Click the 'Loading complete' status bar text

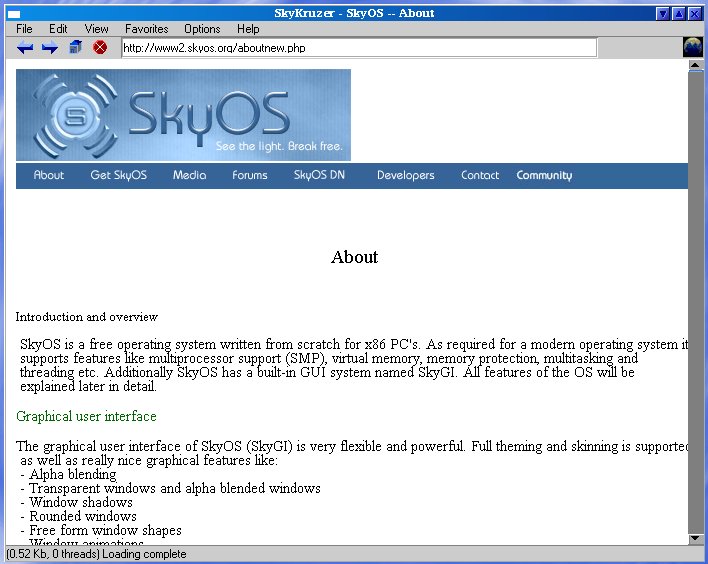pyautogui.click(x=144, y=554)
